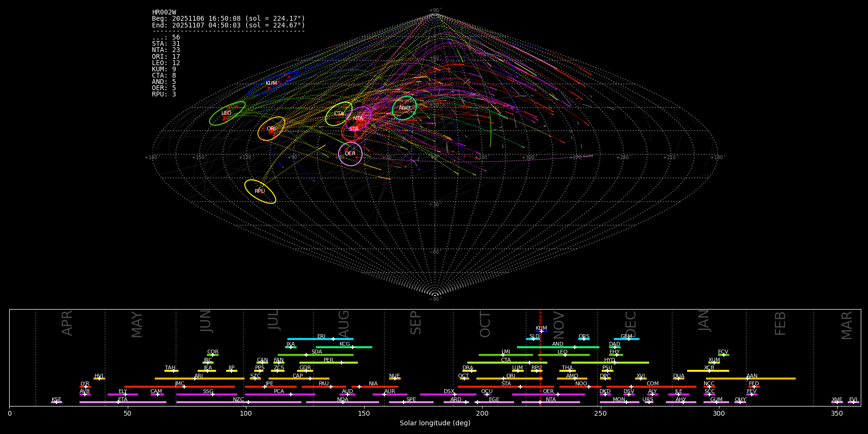Click the XCB shower label in timeline

click(709, 368)
